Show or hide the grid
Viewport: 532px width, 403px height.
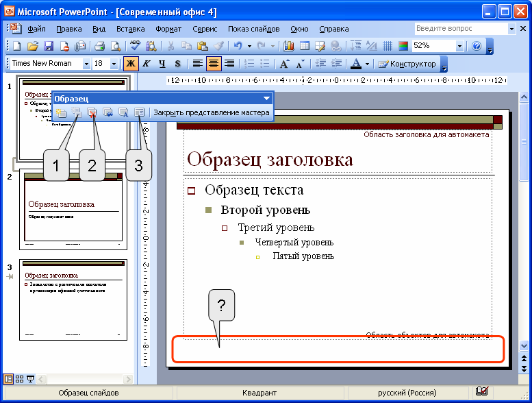[x=388, y=46]
